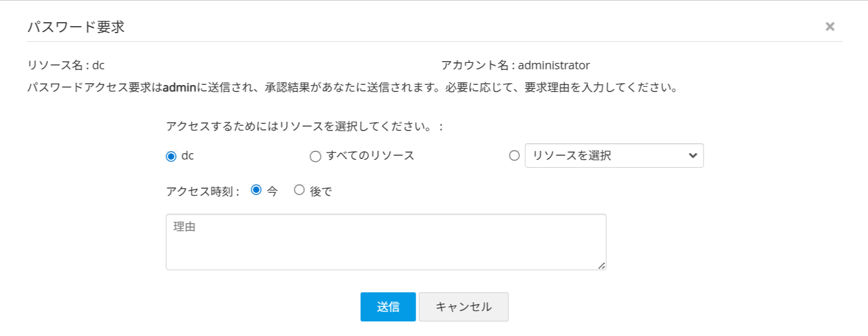
Task: Click the 今 label text
Action: 272,191
